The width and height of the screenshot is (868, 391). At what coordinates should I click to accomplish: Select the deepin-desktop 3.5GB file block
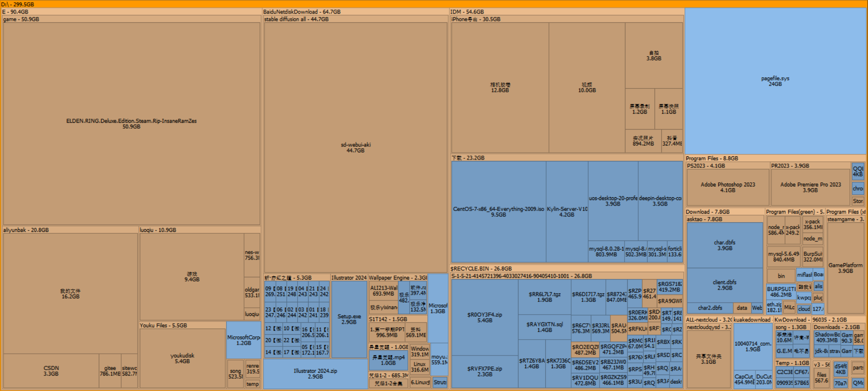[x=660, y=201]
